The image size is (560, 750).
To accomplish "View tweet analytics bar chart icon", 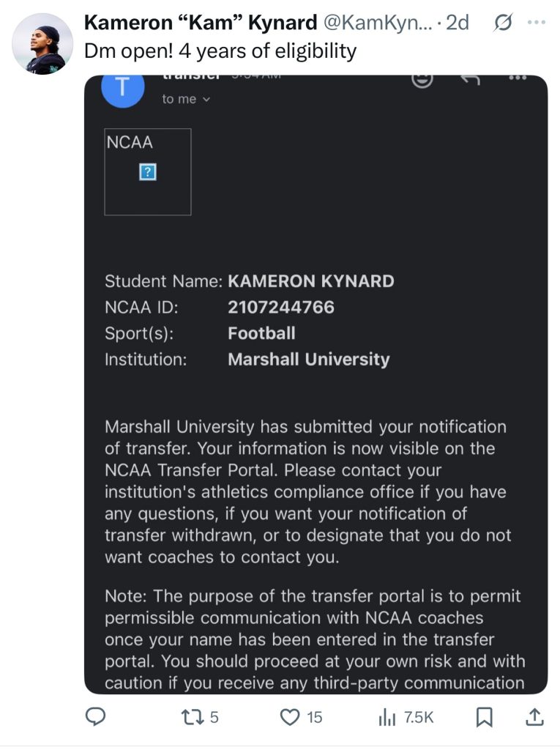I will click(x=387, y=717).
